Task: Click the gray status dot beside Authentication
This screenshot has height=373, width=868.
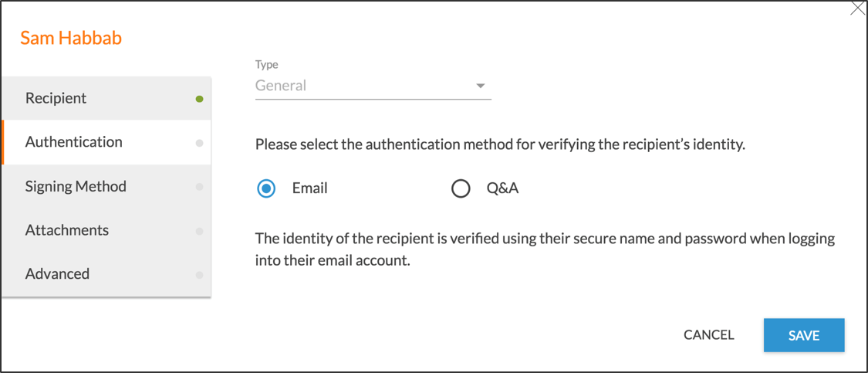Action: pos(199,143)
